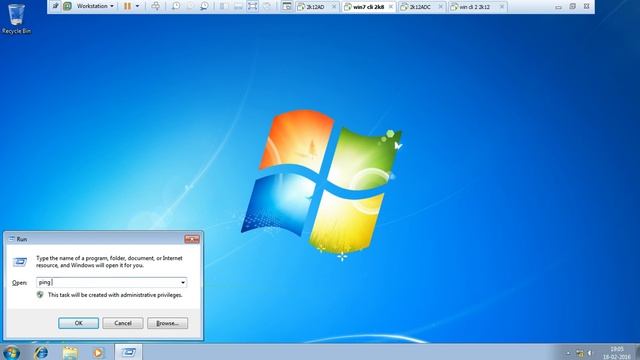640x360 pixels.
Task: Click the network icon in system tray
Action: click(580, 353)
